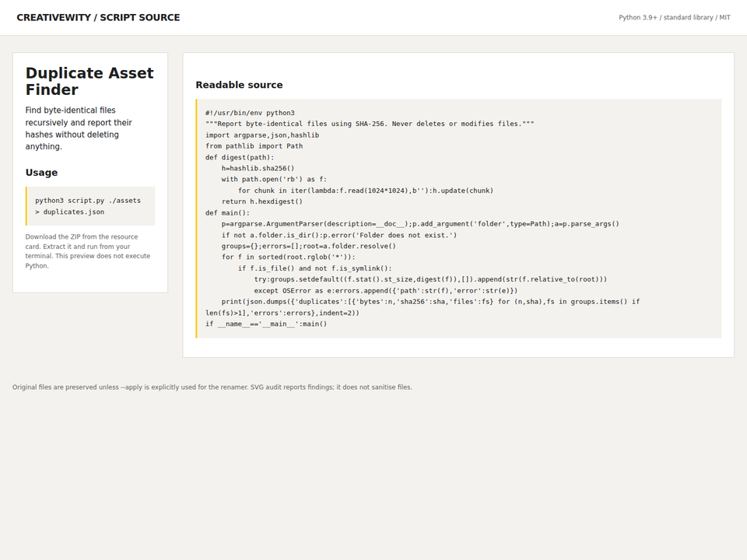
Task: Click the if __name__=='__main__':main() line
Action: tap(266, 324)
